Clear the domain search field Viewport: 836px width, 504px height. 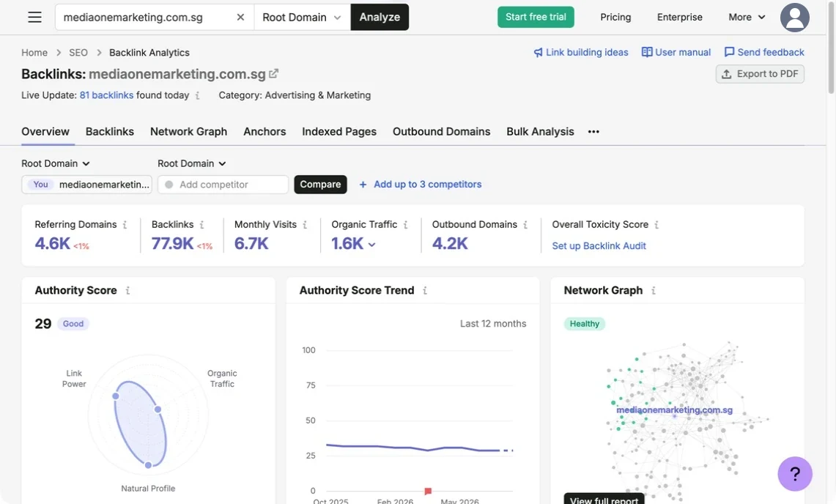[x=240, y=17]
